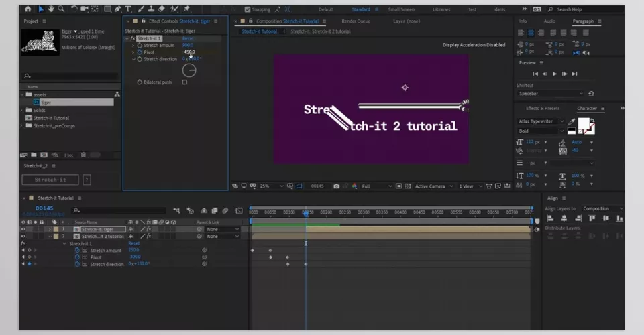Align layers horizontally centered
Viewport: 644px width, 335px height.
564,218
